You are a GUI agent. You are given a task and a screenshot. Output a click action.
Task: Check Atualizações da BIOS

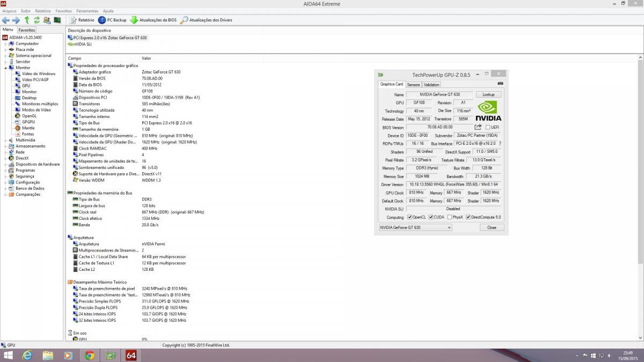point(153,20)
